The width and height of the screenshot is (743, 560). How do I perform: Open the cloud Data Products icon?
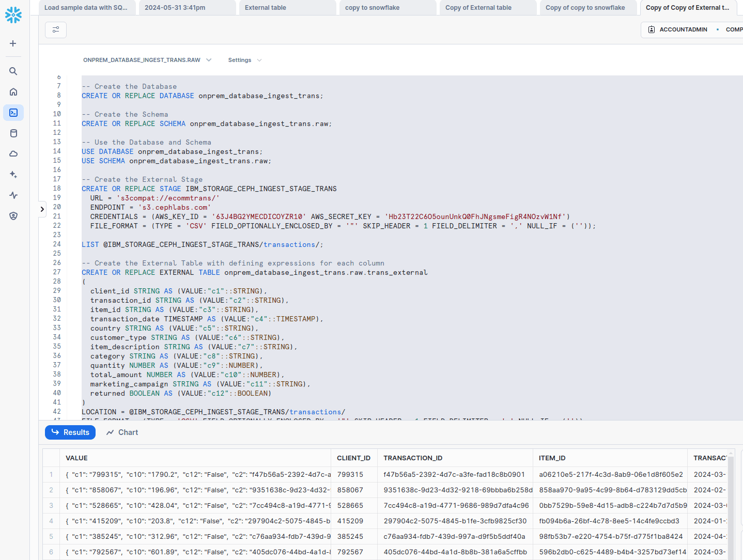pos(13,154)
